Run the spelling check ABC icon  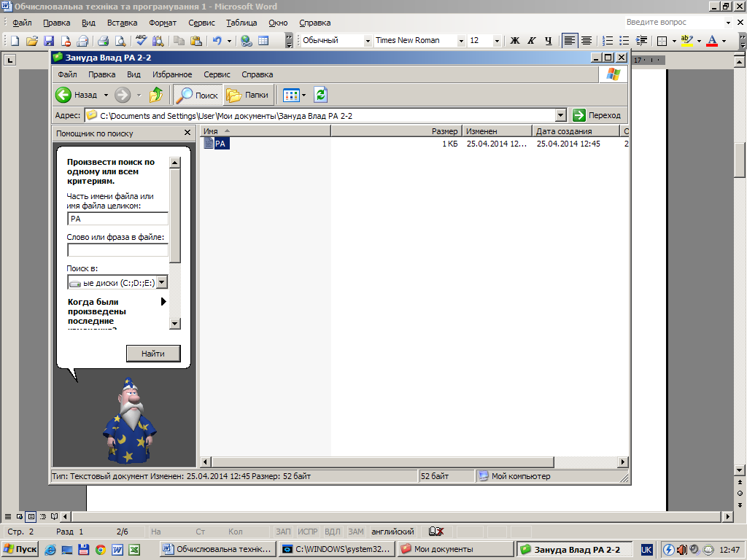(x=141, y=41)
